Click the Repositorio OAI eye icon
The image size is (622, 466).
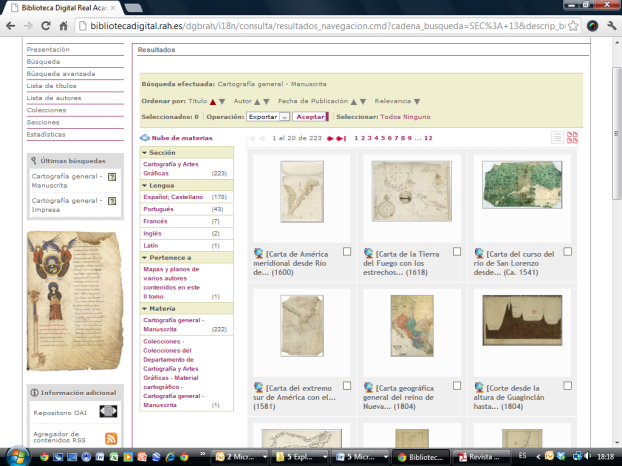(108, 411)
